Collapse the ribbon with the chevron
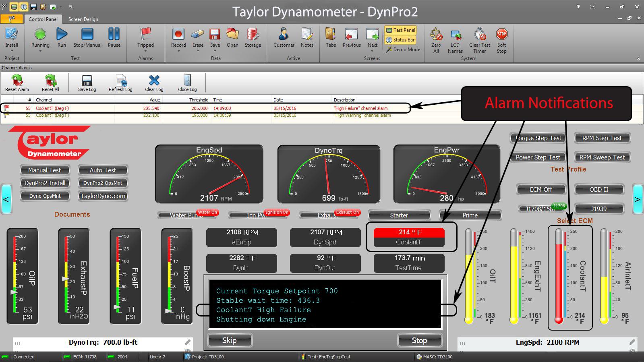 point(638,59)
